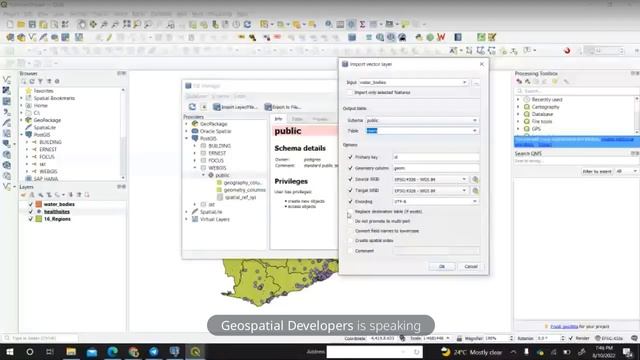Click the Import Layer/File button
The height and width of the screenshot is (360, 640).
tap(236, 107)
